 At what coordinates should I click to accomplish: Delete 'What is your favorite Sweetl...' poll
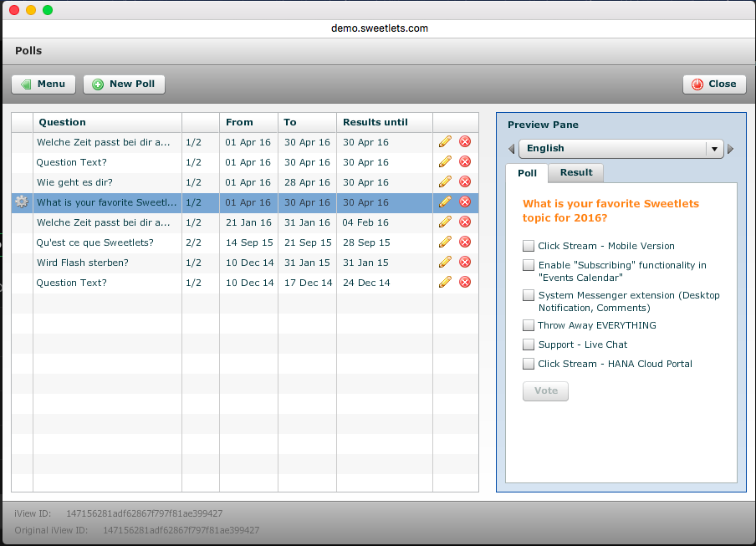[465, 202]
